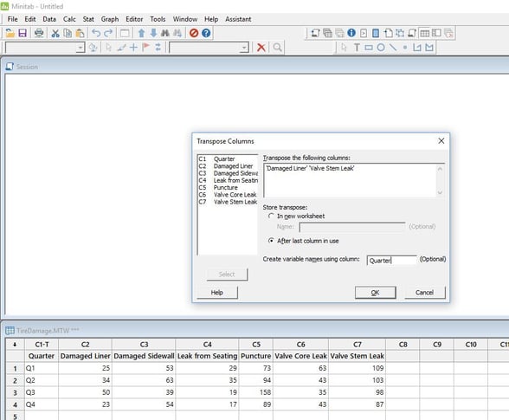Screen dimensions: 509x420
Task: Click OK in Transpose Columns dialog
Action: (376, 293)
